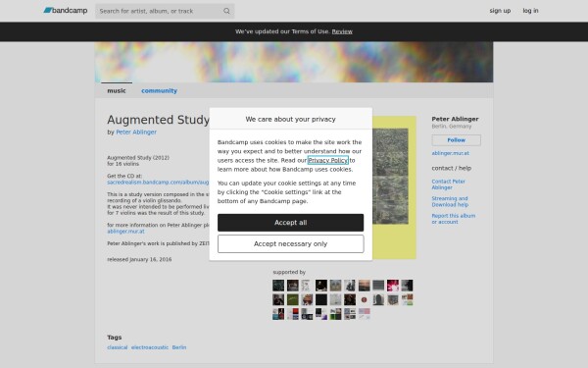Open the pink supporter avatar in top row
This screenshot has height=368, width=588.
pyautogui.click(x=393, y=286)
